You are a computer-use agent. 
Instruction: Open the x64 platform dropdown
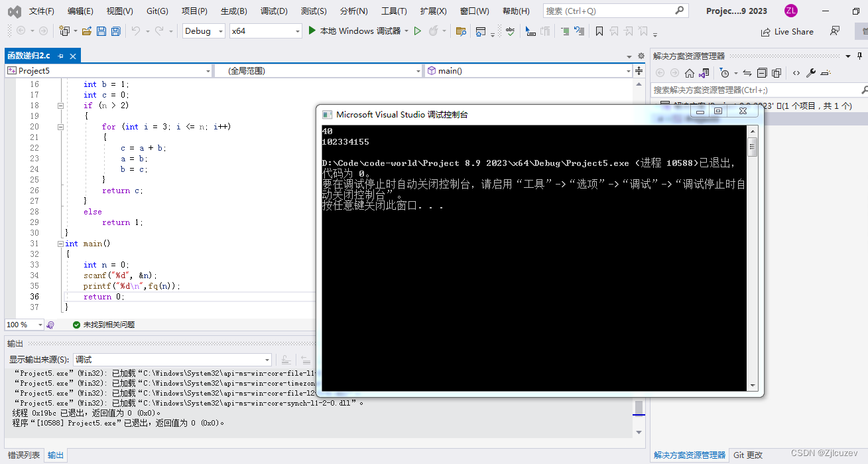tap(265, 31)
